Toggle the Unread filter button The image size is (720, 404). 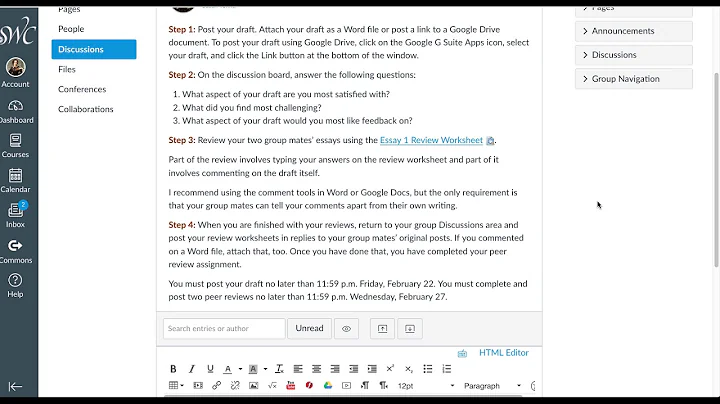click(x=309, y=328)
